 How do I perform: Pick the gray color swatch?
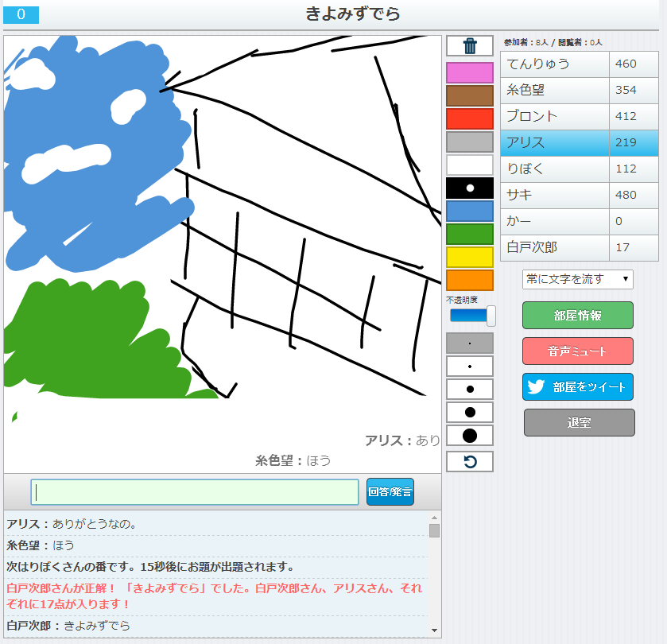[x=470, y=142]
